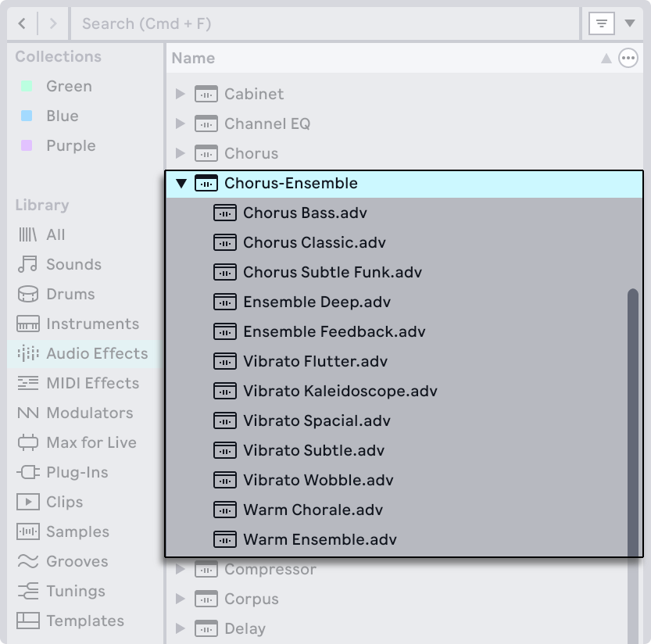Click the Drums icon in Library
Screen dimensions: 651x644
[x=28, y=294]
